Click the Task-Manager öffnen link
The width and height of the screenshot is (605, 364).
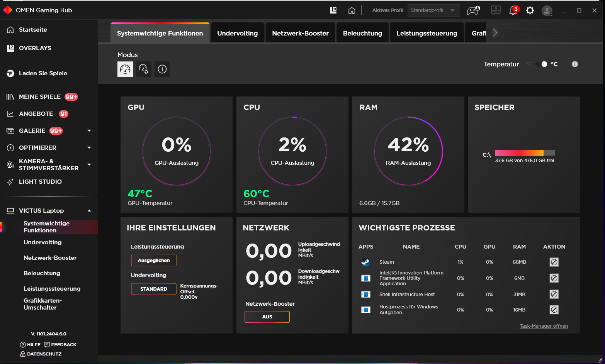point(544,326)
